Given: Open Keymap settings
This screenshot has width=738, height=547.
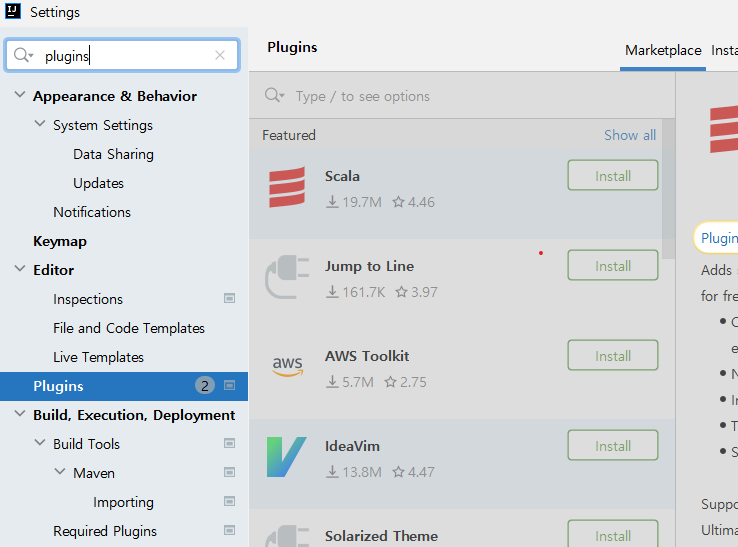Looking at the screenshot, I should click(x=60, y=241).
